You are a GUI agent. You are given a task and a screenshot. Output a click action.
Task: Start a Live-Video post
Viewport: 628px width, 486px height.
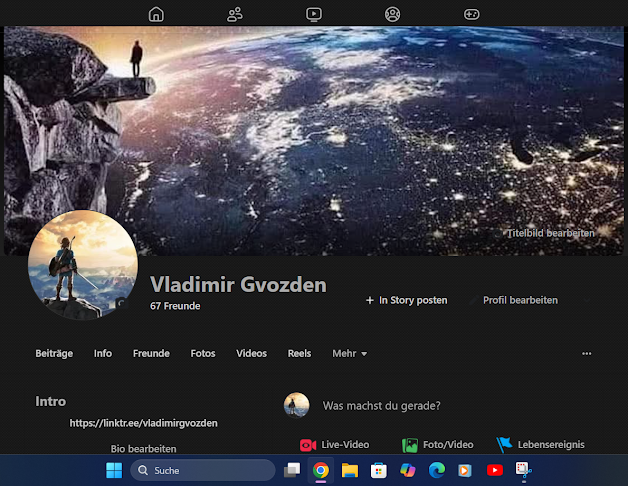(335, 445)
